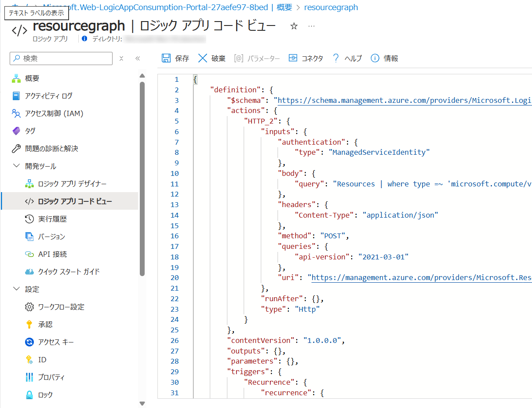Click "ManagedServiceIdentity" value in code
The height and width of the screenshot is (408, 532).
(x=379, y=152)
